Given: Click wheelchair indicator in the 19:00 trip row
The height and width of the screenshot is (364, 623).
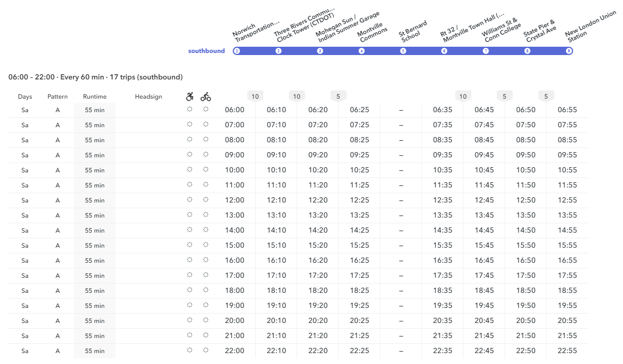Looking at the screenshot, I should click(x=190, y=305).
